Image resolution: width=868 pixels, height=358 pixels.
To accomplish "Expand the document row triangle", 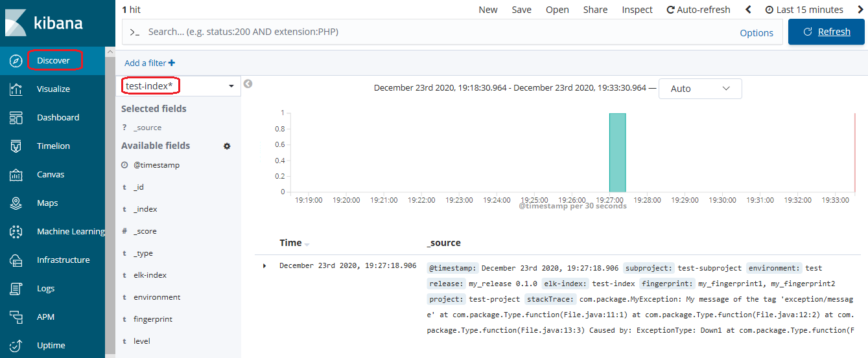I will (x=264, y=266).
